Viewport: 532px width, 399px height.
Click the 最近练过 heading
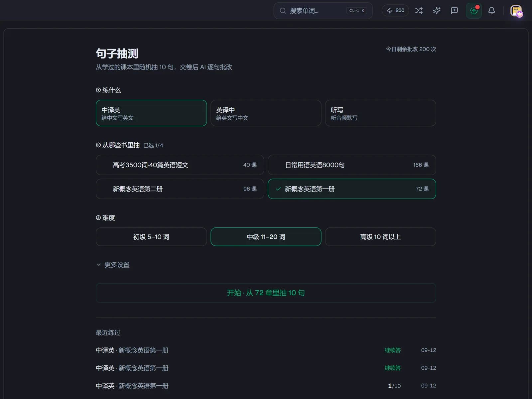(108, 332)
